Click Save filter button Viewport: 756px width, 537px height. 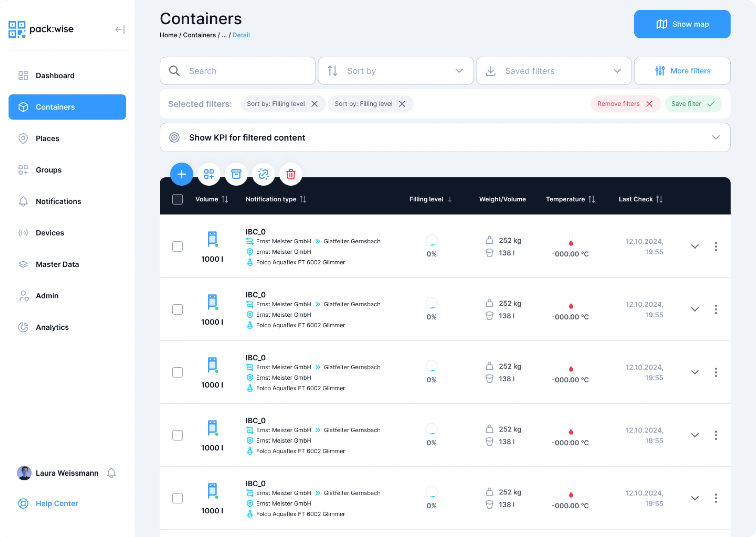click(x=693, y=104)
